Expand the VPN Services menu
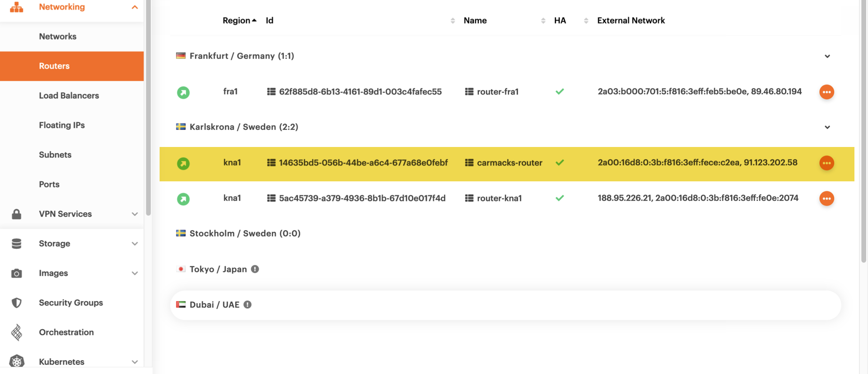The height and width of the screenshot is (374, 868). [x=134, y=214]
